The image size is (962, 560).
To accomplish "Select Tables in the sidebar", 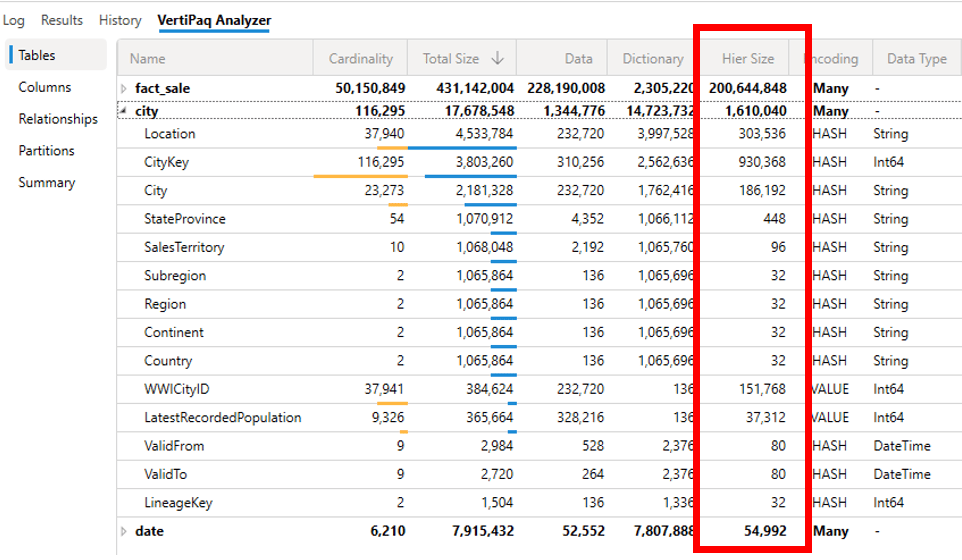I will point(37,55).
